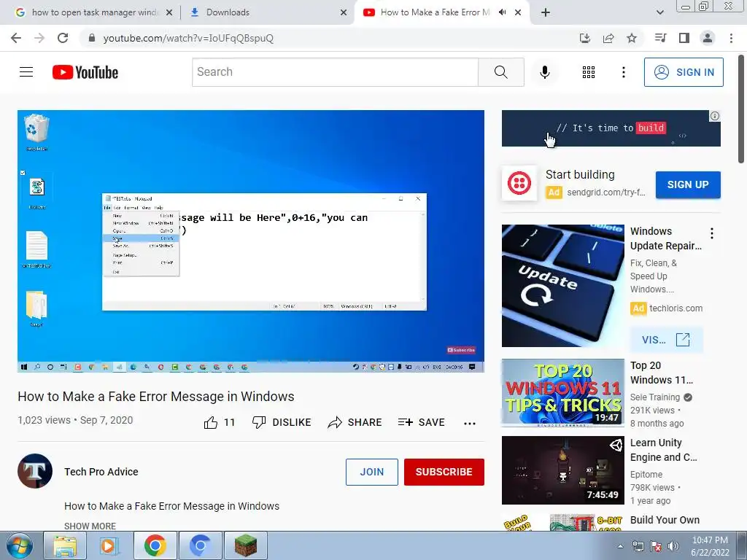Bookmark this page with star icon
Viewport: 747px width, 560px height.
(x=632, y=38)
